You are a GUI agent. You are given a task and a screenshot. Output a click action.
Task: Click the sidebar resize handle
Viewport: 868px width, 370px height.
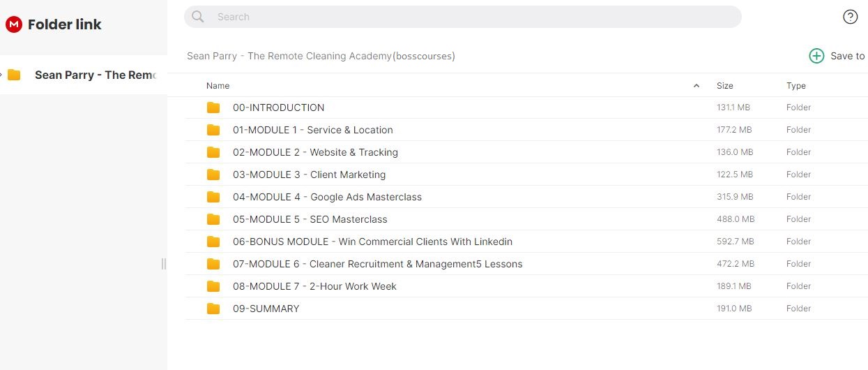[x=164, y=263]
